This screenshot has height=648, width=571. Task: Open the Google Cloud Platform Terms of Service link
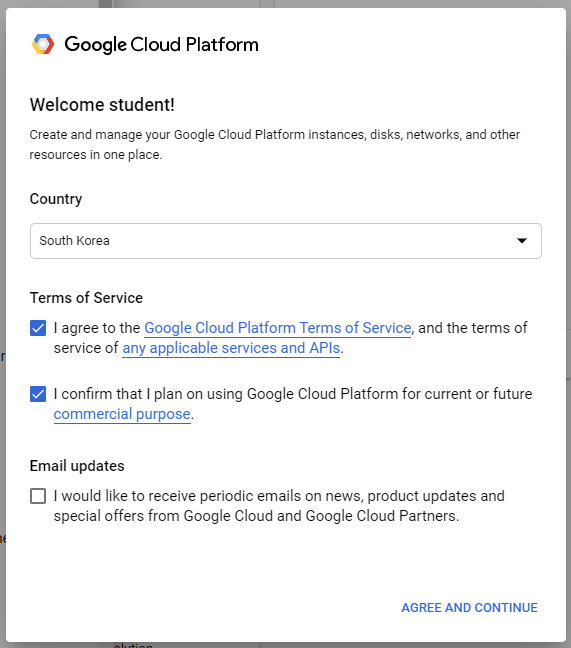[278, 328]
